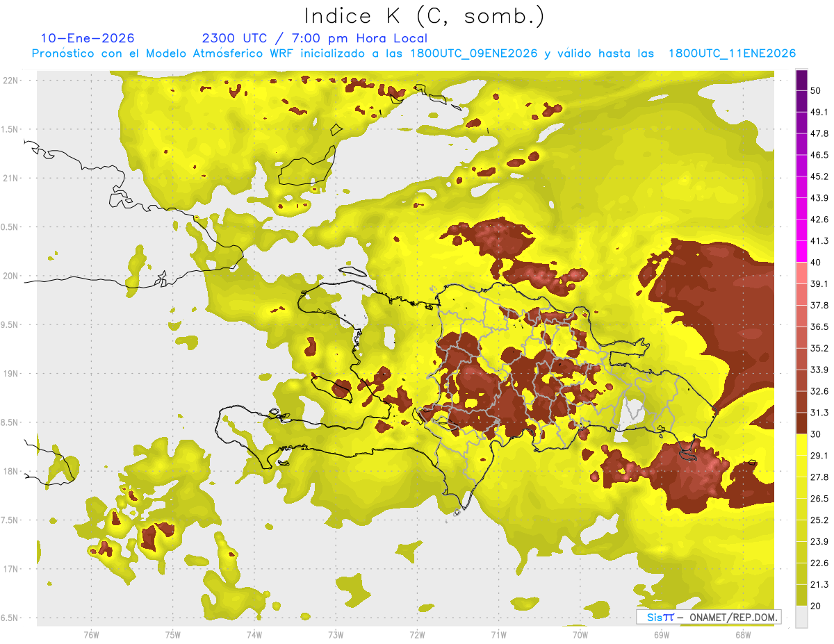834x644 pixels.
Task: Click the '75W' longitude label
Action: tap(172, 634)
